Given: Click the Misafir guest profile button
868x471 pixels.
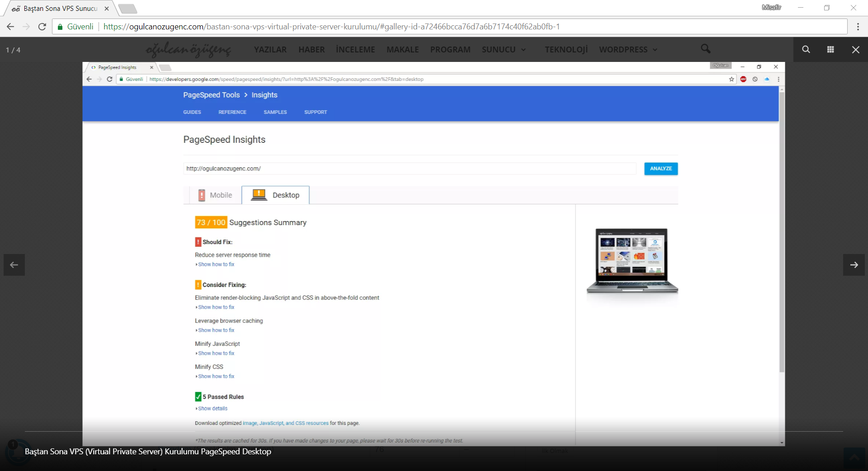Looking at the screenshot, I should [x=771, y=8].
